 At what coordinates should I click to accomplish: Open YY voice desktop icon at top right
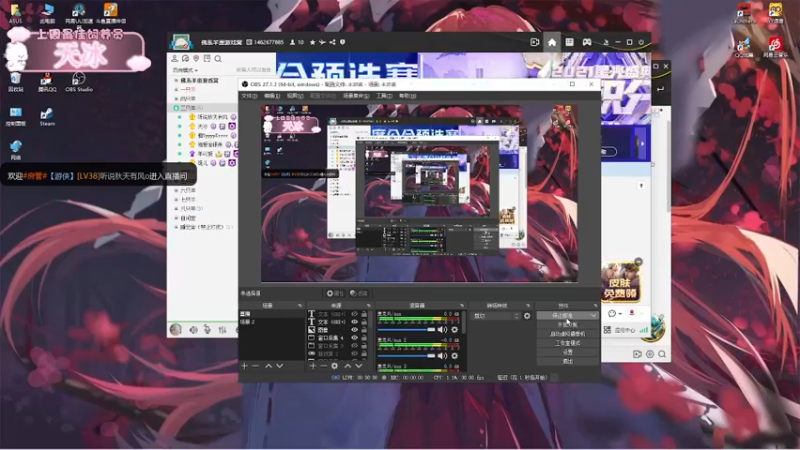(775, 13)
